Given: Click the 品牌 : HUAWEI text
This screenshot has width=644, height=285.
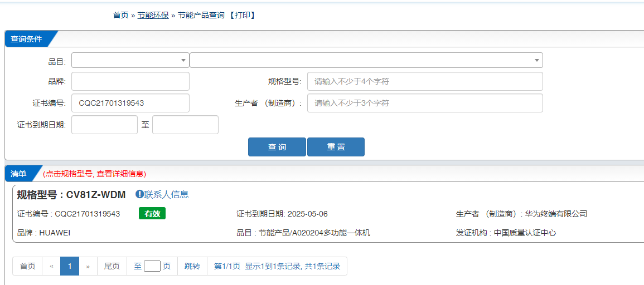Looking at the screenshot, I should coord(44,233).
